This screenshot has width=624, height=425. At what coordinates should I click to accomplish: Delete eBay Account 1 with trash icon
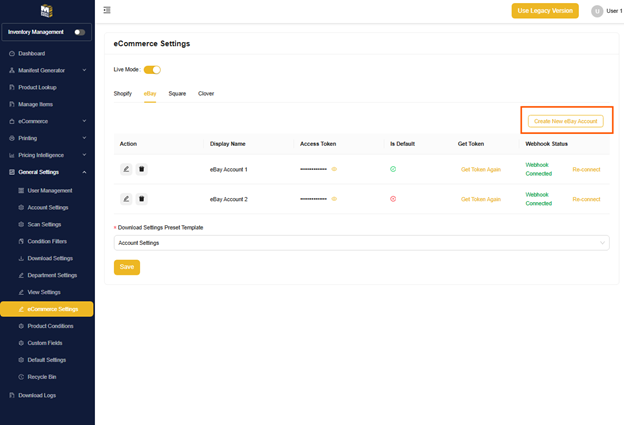tap(141, 169)
